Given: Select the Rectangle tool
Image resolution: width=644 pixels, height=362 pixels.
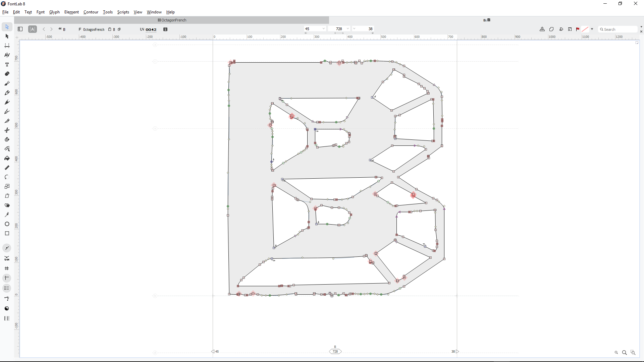Looking at the screenshot, I should (7, 233).
